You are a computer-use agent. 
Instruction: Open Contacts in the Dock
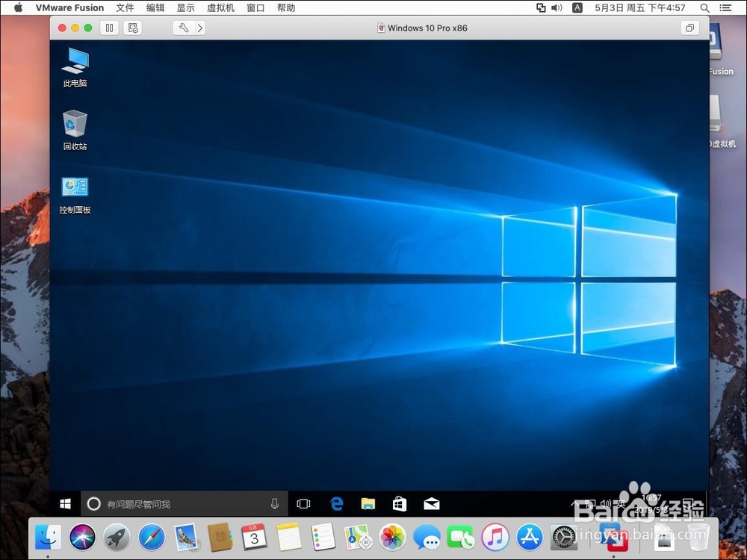pyautogui.click(x=220, y=537)
